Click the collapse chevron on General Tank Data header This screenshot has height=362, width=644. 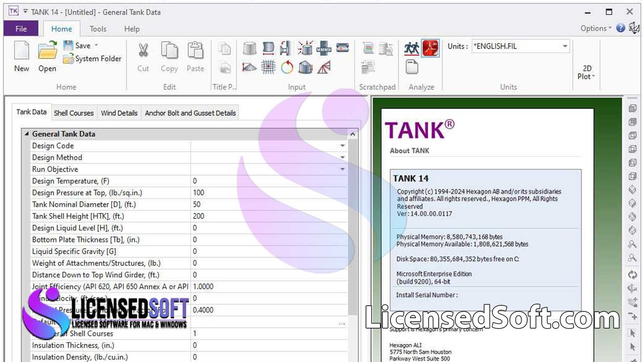click(353, 134)
